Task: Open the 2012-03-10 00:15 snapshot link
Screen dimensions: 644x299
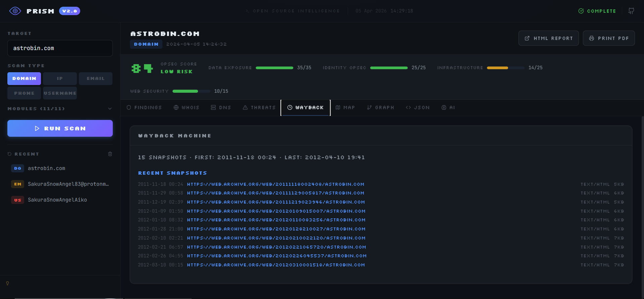Action: 276,265
